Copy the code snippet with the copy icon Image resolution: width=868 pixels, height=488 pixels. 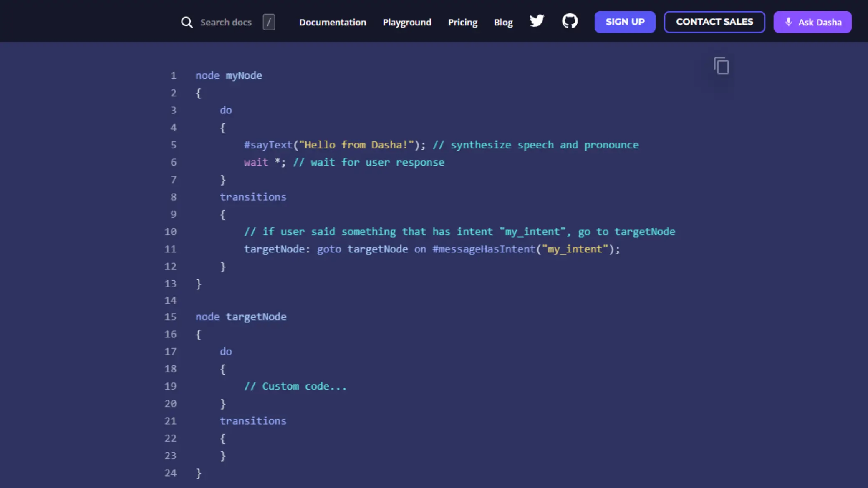[721, 66]
